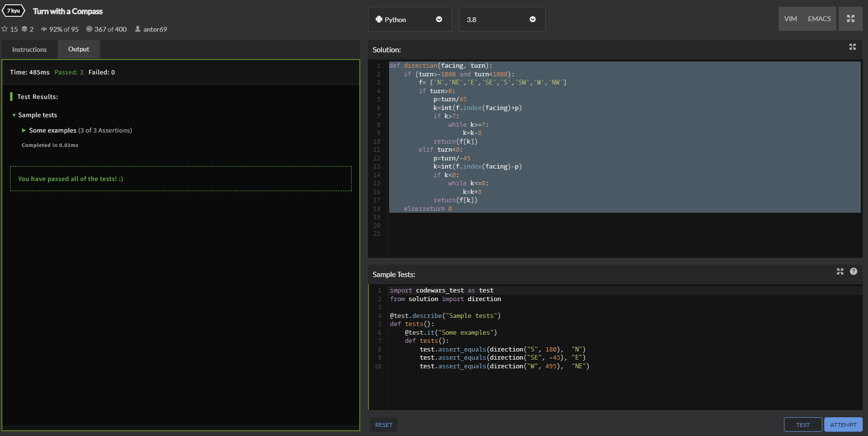The image size is (868, 436).
Task: Toggle the top-right fullscreen layout button
Action: pyautogui.click(x=850, y=19)
